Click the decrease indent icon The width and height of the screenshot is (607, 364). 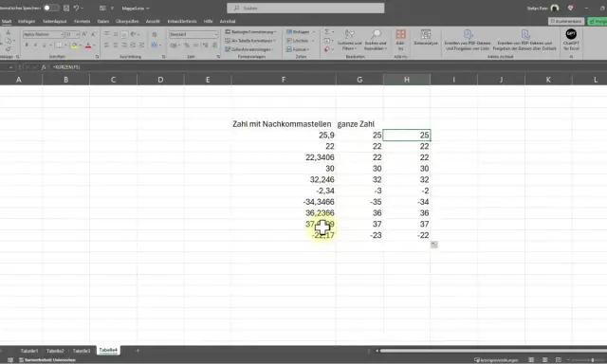(x=133, y=45)
